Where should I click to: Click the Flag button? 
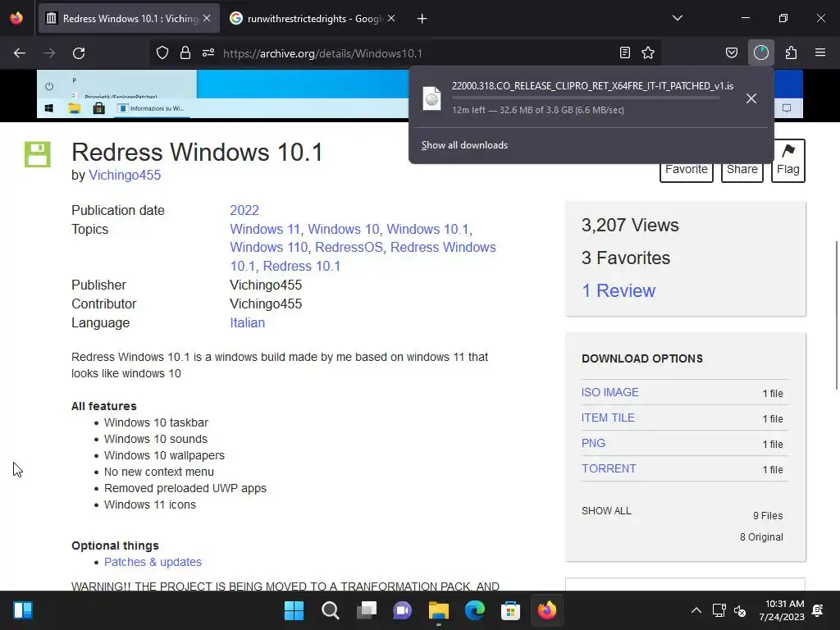pyautogui.click(x=788, y=161)
